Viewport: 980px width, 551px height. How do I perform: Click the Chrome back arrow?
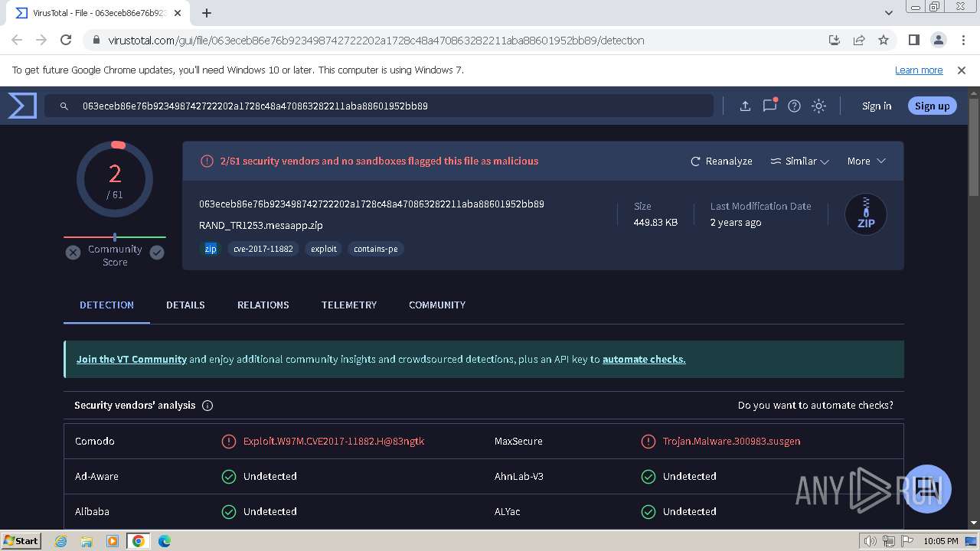click(x=17, y=41)
